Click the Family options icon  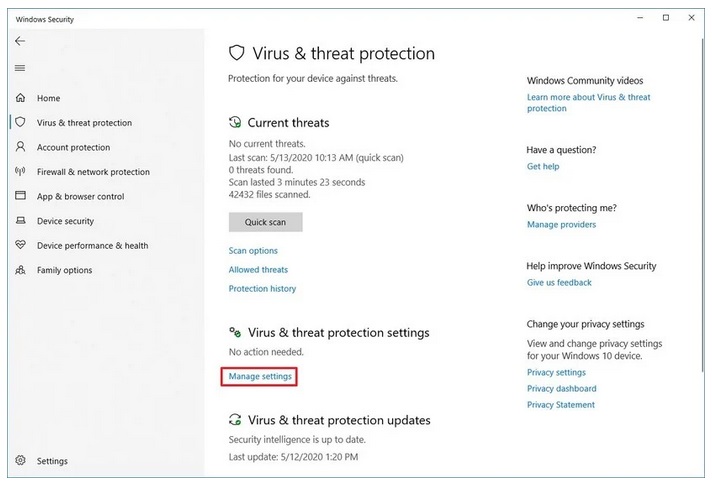click(x=20, y=270)
